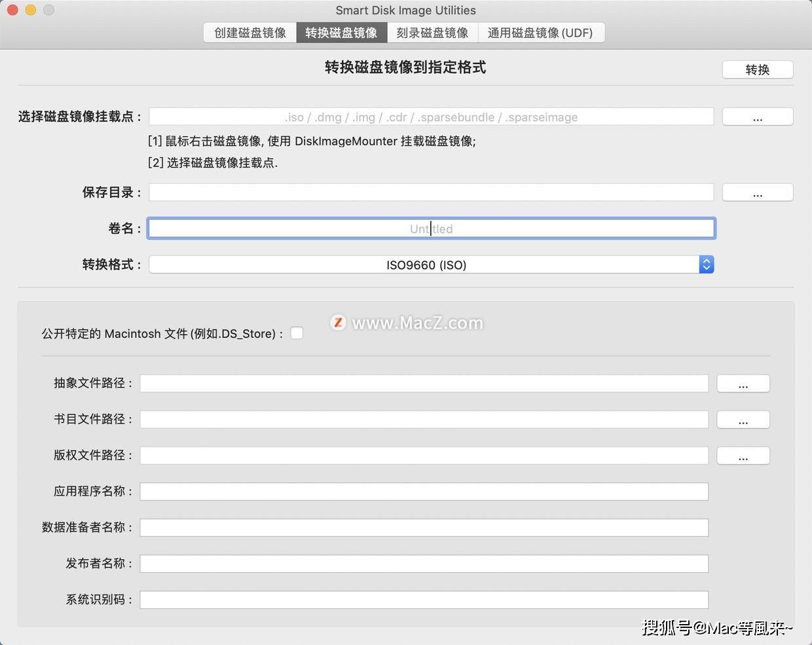Browse for the 版权文件路径 file
Screen dimensions: 812x645
point(743,455)
